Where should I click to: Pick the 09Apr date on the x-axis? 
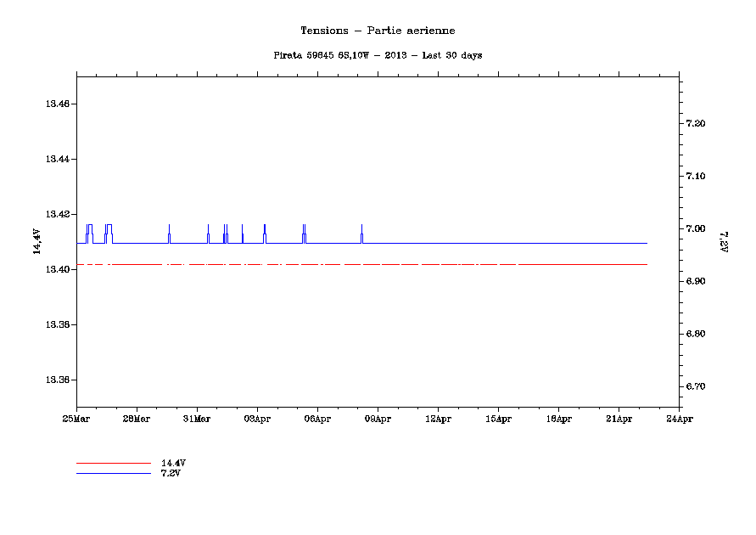(378, 419)
